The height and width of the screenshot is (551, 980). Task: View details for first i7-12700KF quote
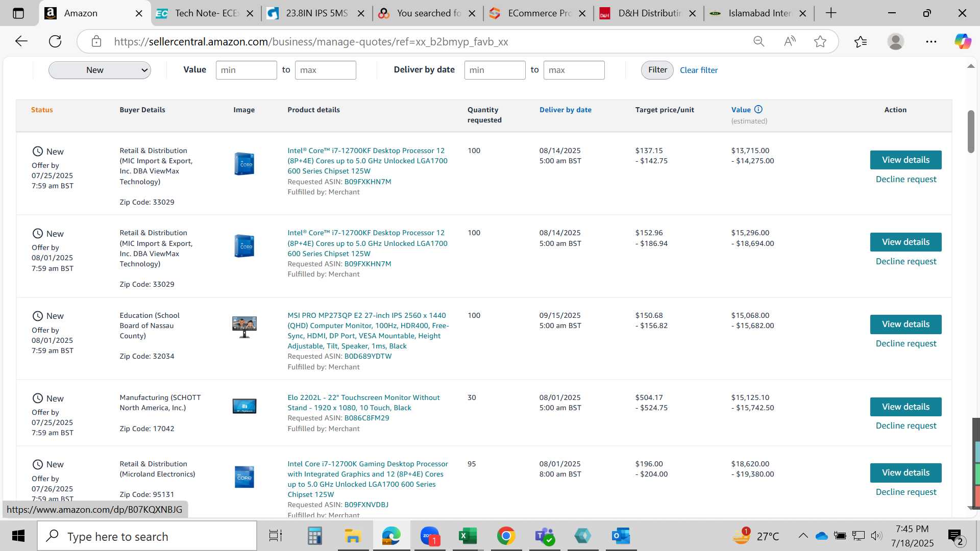coord(905,160)
